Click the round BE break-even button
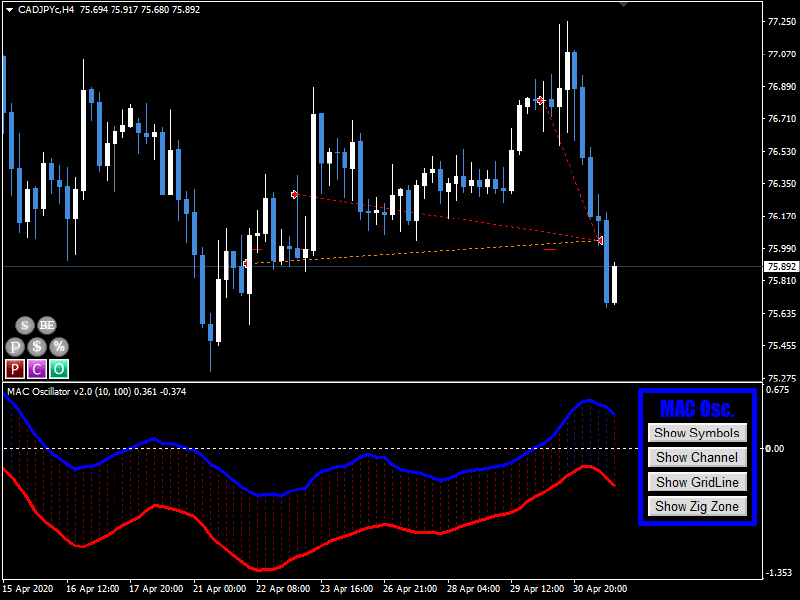Screen dimensions: 800x600 click(47, 325)
